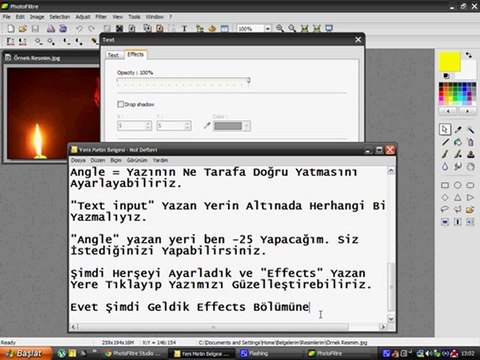Screen dimensions: 480x360
Task: Select the arrow Selection tool in palette
Action: click(445, 129)
